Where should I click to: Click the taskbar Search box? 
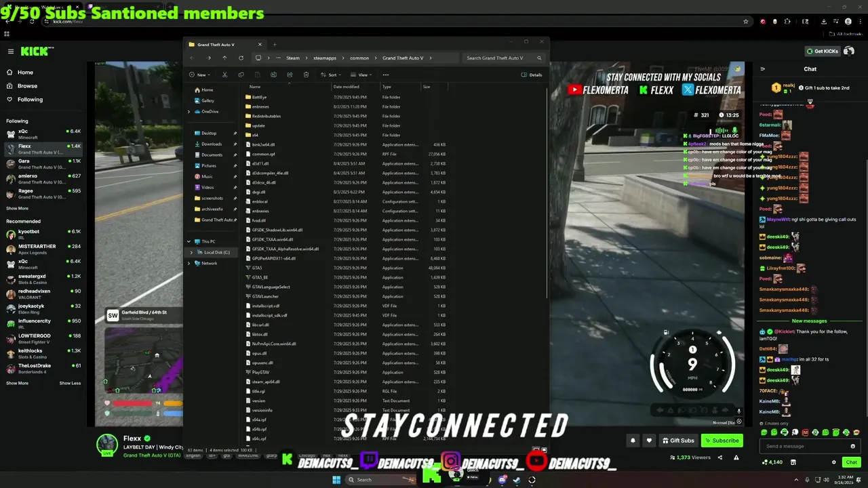pyautogui.click(x=381, y=480)
